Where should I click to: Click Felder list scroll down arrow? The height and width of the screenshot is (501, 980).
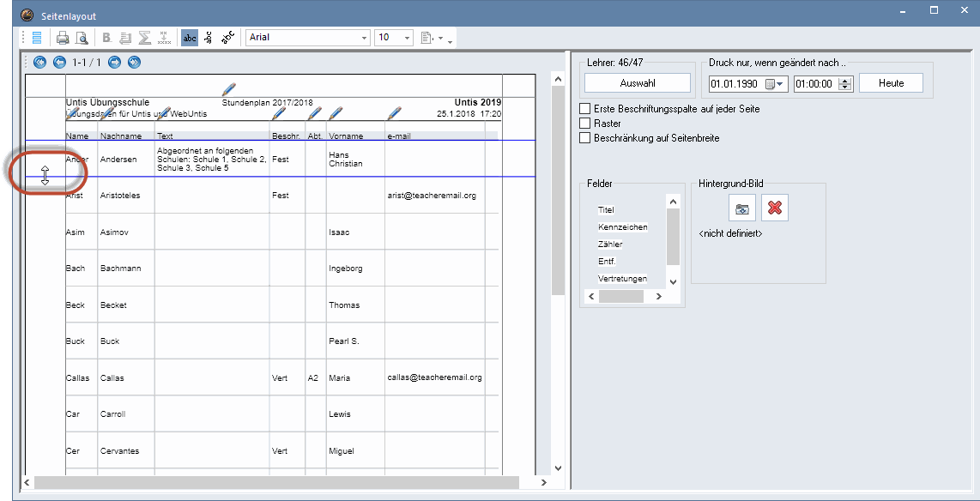point(673,282)
